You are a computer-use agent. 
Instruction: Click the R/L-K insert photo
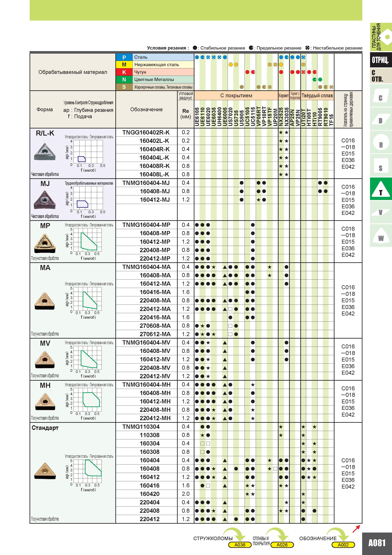coord(45,152)
